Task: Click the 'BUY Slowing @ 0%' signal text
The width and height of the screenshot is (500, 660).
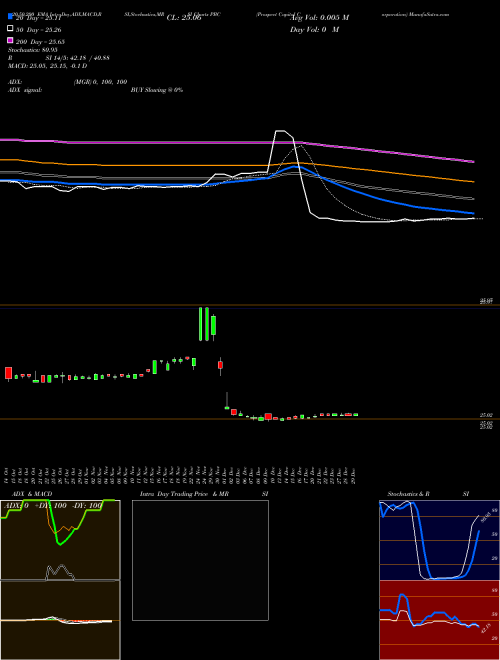Action: point(157,90)
